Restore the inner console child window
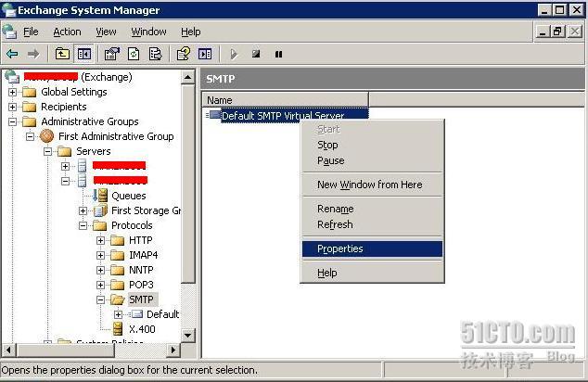Screen dimensions: 588x382 coord(557,32)
